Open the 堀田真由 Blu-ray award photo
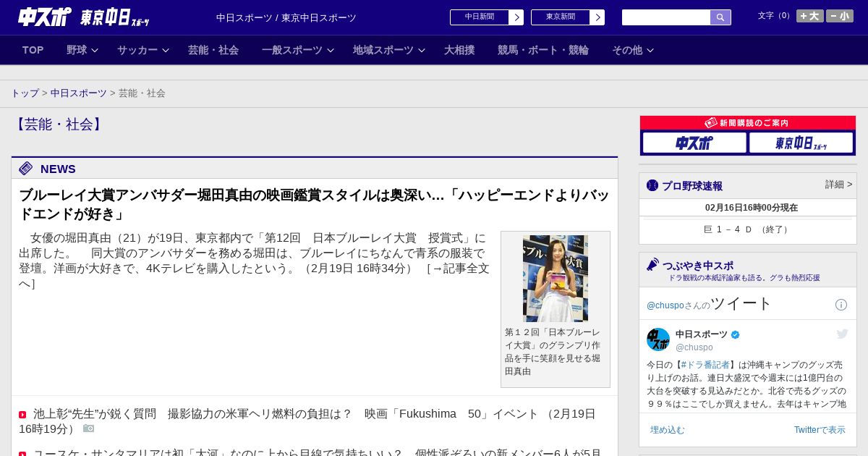Image resolution: width=868 pixels, height=456 pixels. pos(556,279)
